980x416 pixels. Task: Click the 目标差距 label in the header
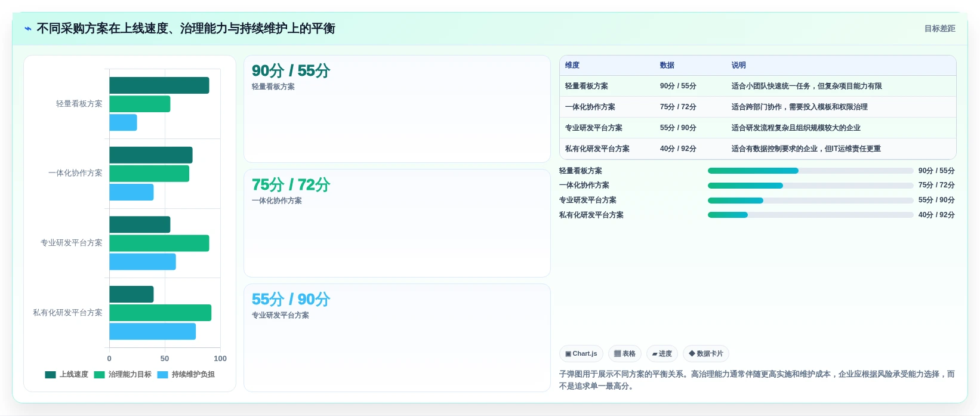(x=939, y=29)
